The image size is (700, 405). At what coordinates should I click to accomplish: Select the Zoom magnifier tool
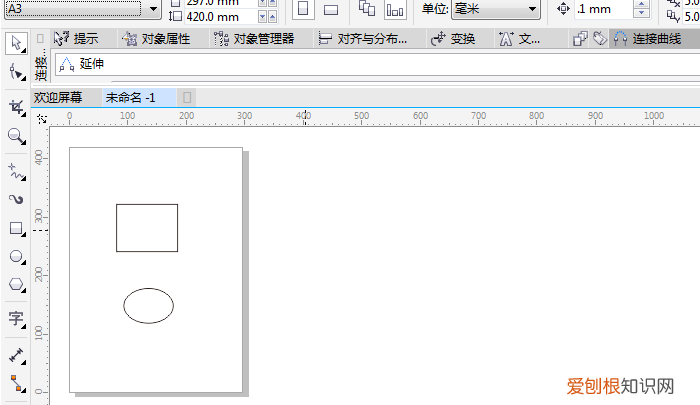pos(16,135)
